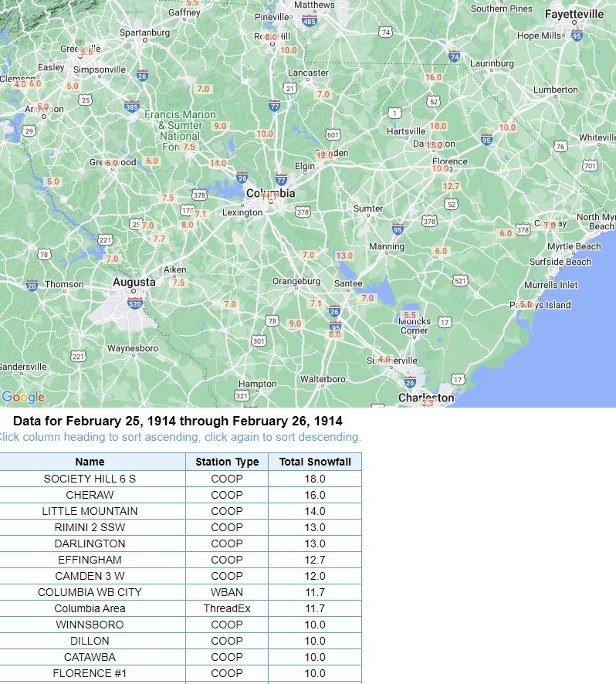616x684 pixels.
Task: Click Fayetteville city label on map
Action: point(574,14)
